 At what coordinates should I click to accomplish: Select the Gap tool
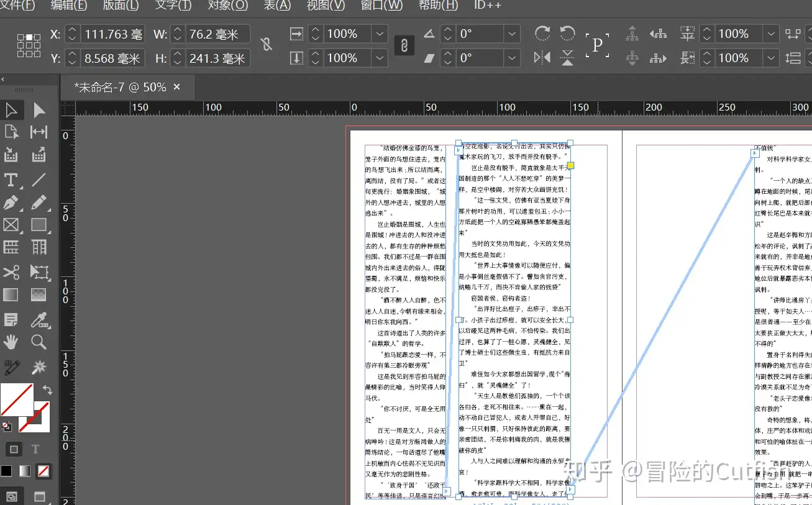pyautogui.click(x=39, y=132)
